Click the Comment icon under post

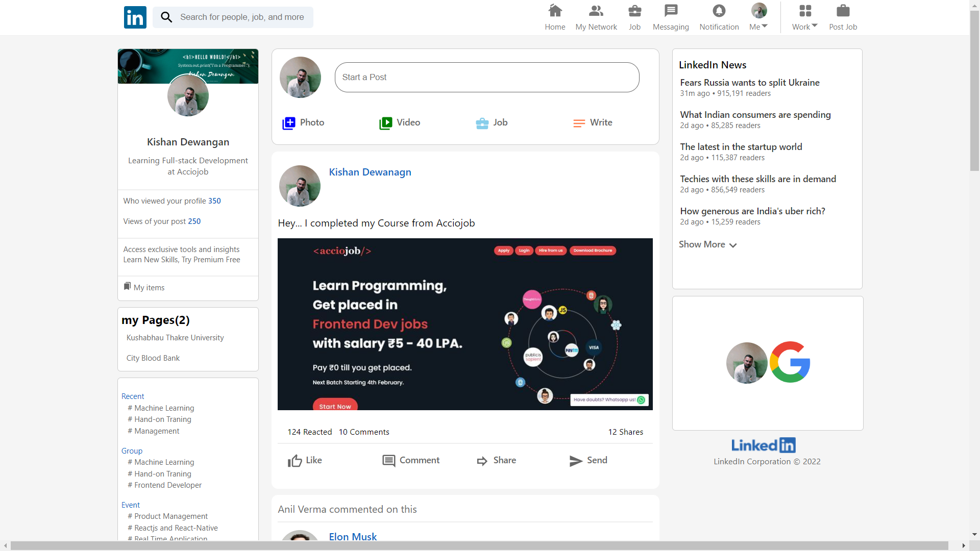click(388, 461)
